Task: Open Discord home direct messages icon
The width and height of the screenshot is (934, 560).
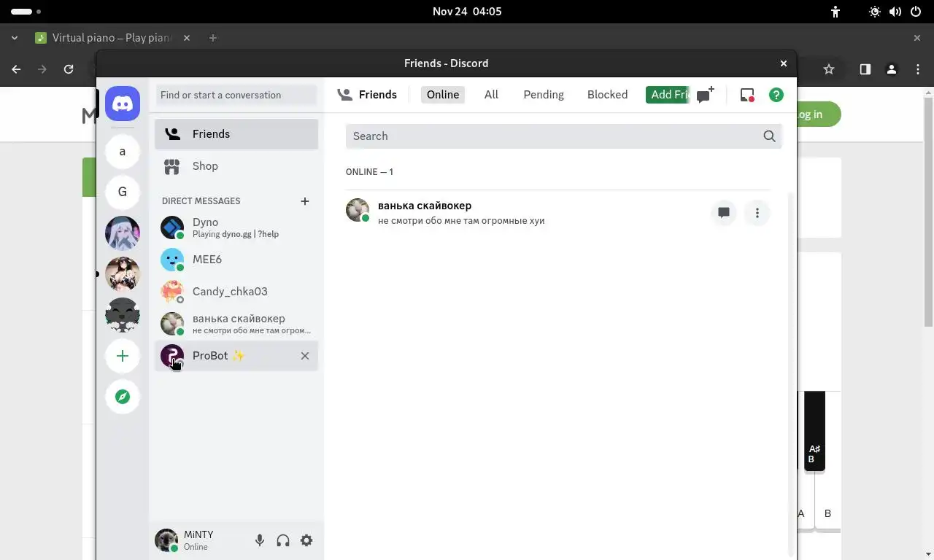Action: [x=123, y=104]
